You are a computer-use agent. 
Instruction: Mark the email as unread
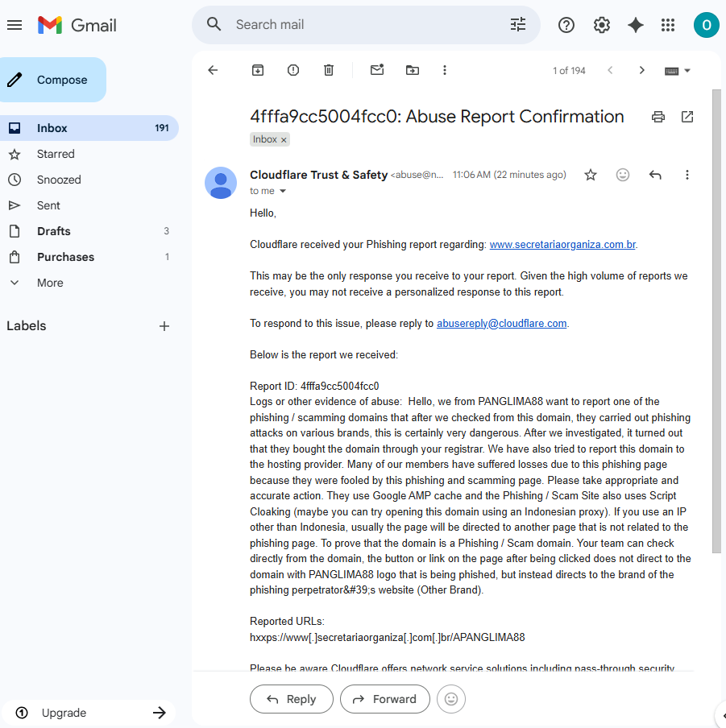[377, 69]
